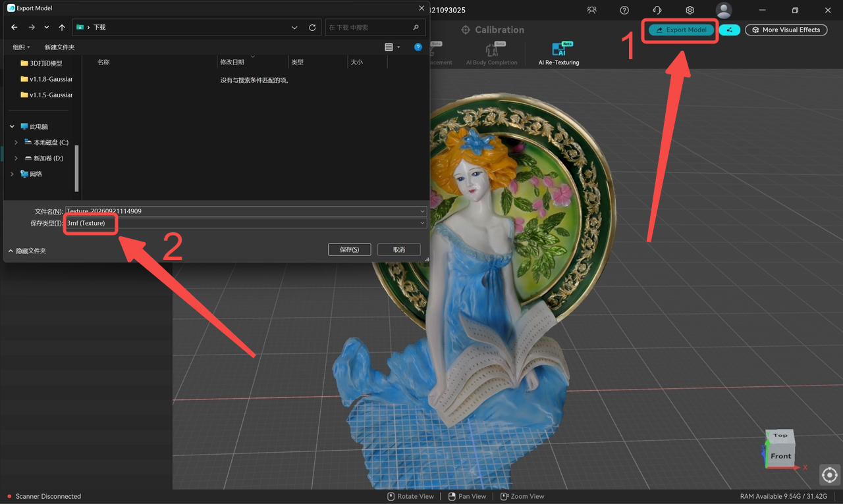Sort by 名称 column header

[103, 62]
